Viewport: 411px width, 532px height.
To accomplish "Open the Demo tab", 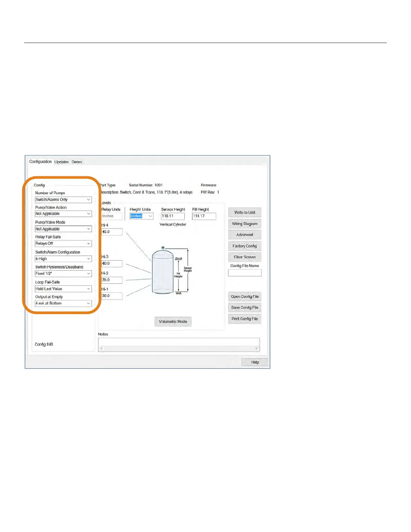I will pos(77,162).
